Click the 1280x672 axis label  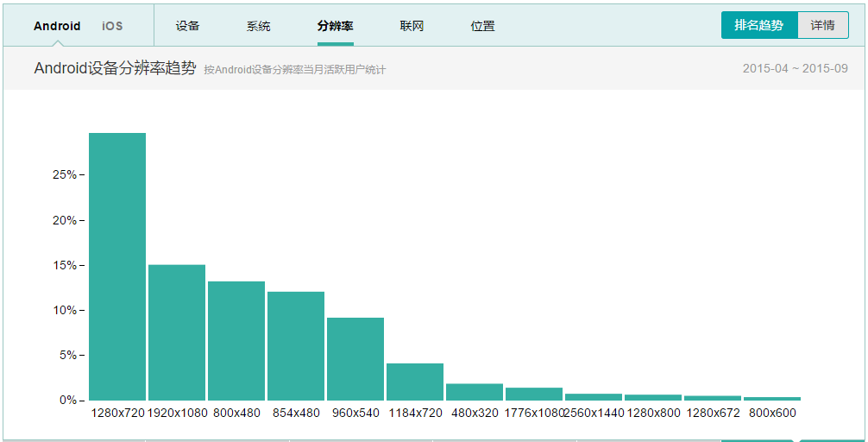point(713,414)
